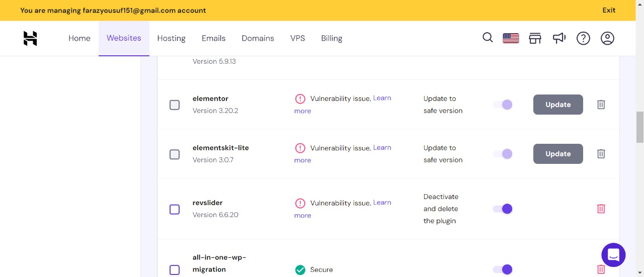Open the user profile icon
Viewport: 644px width, 277px height.
(x=607, y=38)
